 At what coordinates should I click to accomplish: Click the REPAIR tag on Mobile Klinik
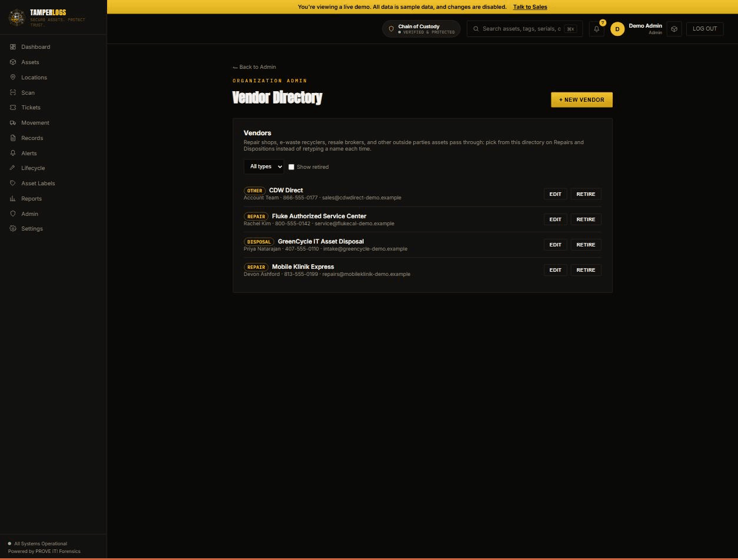[x=256, y=267]
